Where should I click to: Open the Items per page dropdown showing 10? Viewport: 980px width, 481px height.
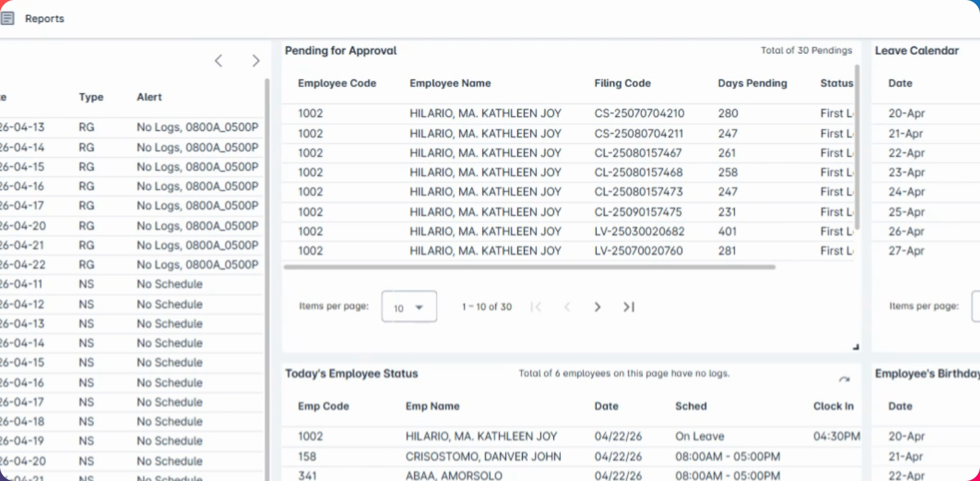click(x=409, y=307)
